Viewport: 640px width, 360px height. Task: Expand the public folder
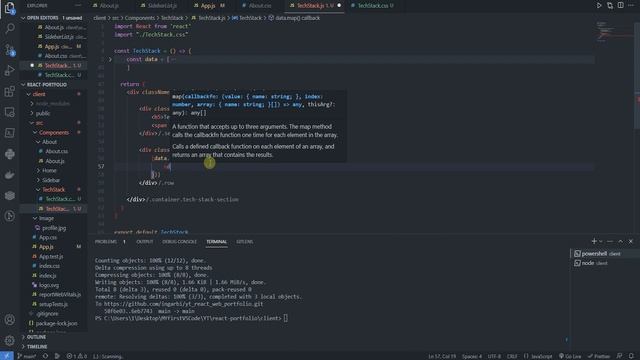(43, 113)
